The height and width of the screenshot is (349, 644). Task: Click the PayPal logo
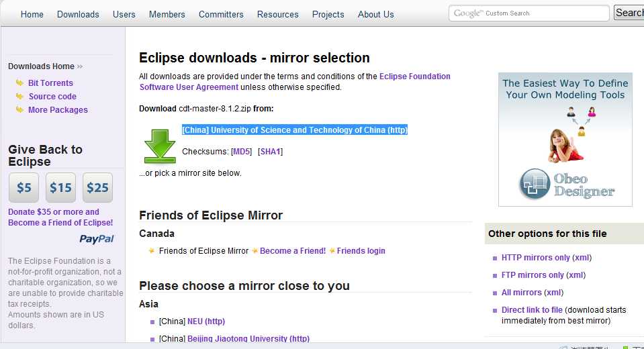[97, 239]
